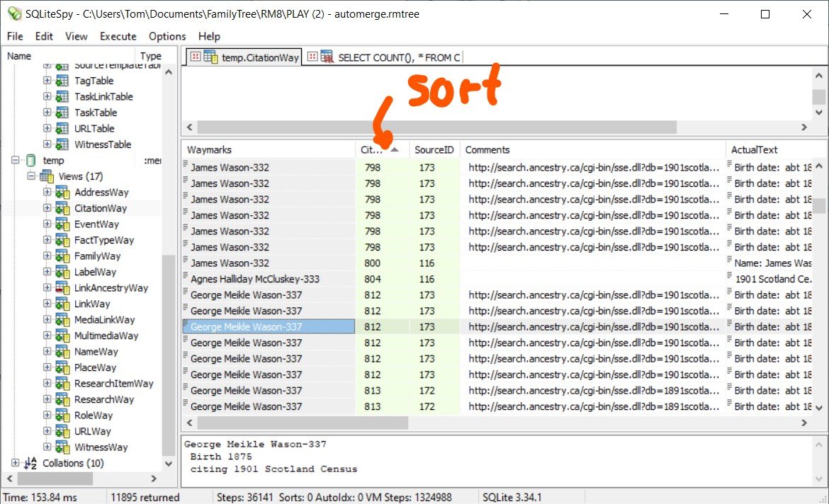Click the results grid vertical scrollbar thumb
This screenshot has width=829, height=504.
(x=818, y=205)
